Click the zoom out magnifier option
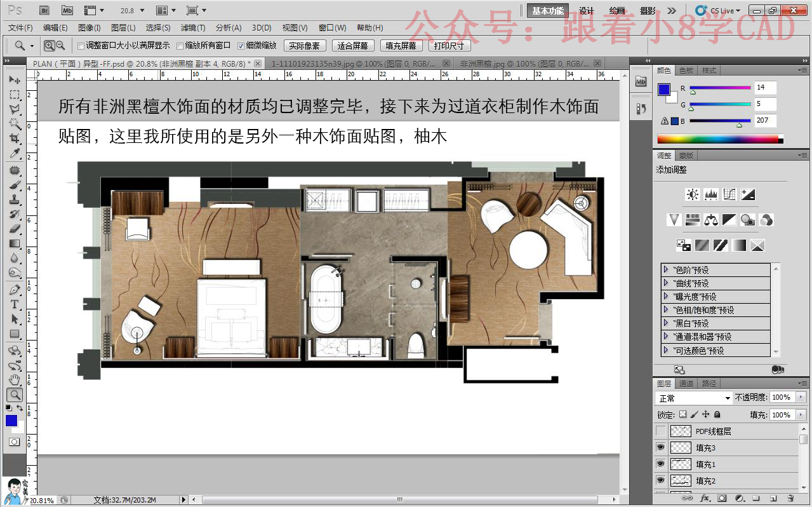 tap(61, 45)
